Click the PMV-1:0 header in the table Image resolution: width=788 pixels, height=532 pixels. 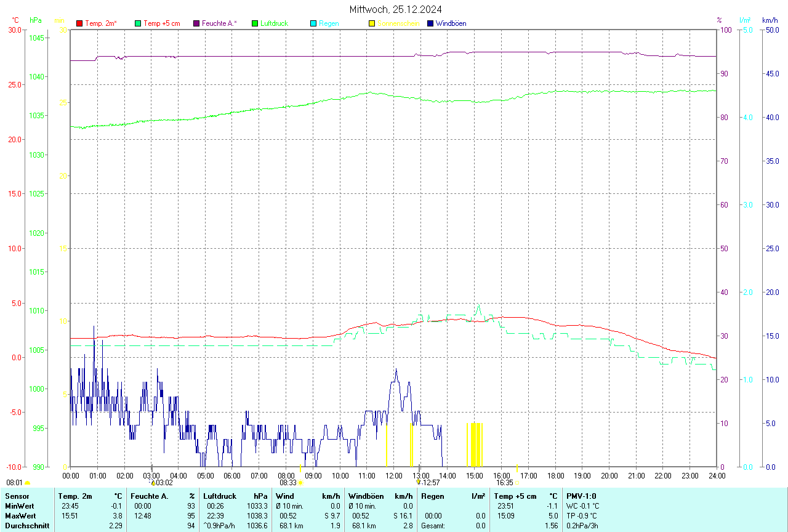pyautogui.click(x=581, y=496)
